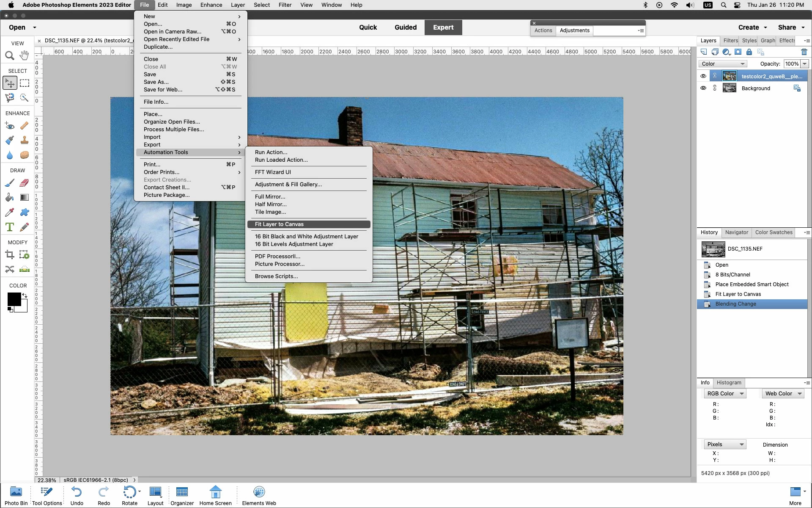Select the Crop tool
Image resolution: width=812 pixels, height=508 pixels.
point(9,255)
